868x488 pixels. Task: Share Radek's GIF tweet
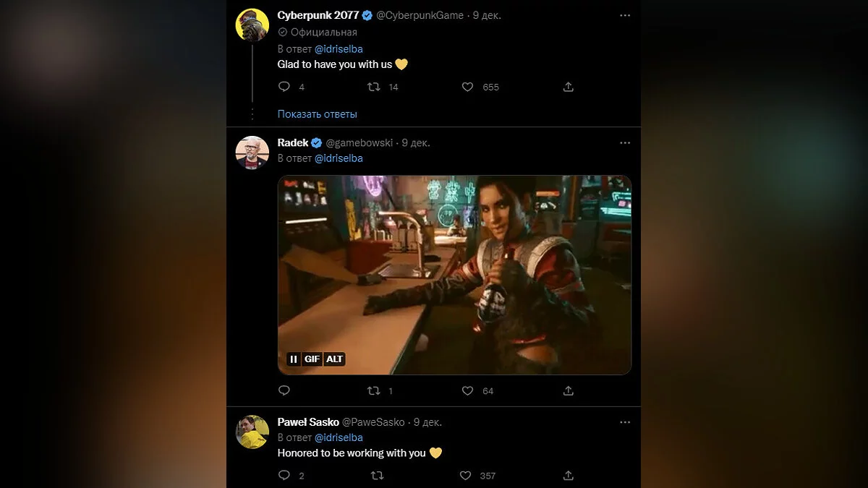coord(569,390)
